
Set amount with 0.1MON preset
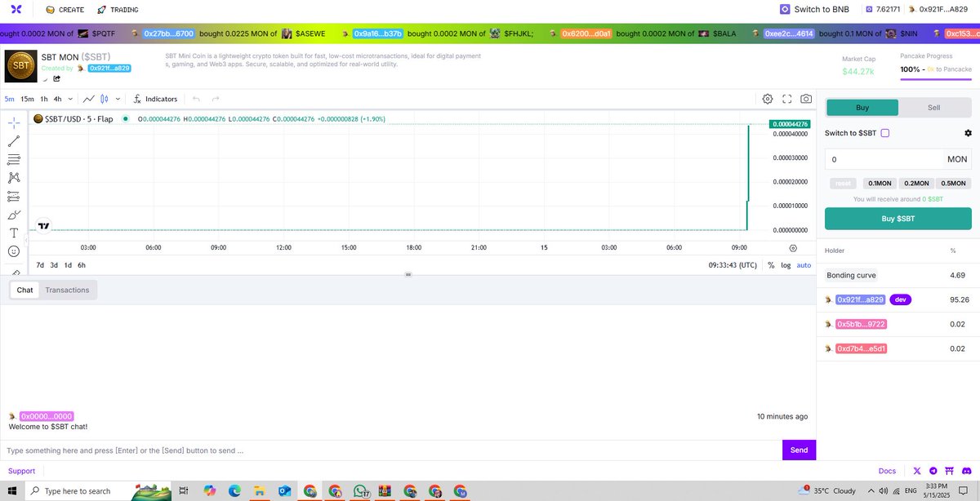point(880,184)
